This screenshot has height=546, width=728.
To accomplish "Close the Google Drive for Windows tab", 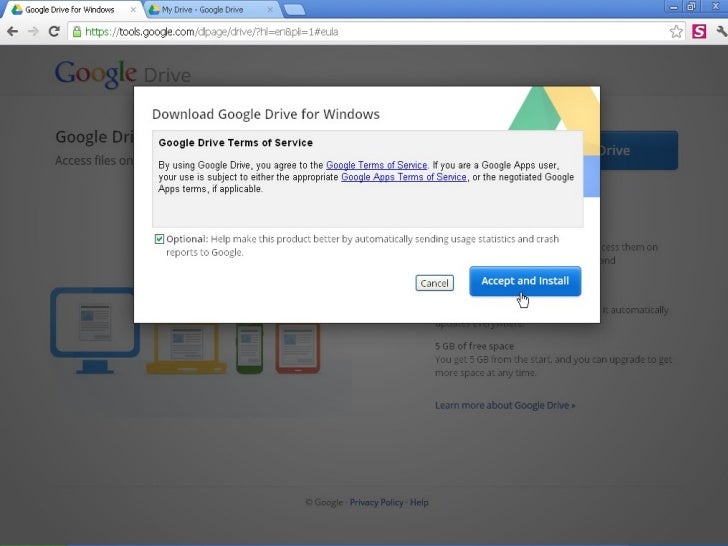I will pos(133,9).
